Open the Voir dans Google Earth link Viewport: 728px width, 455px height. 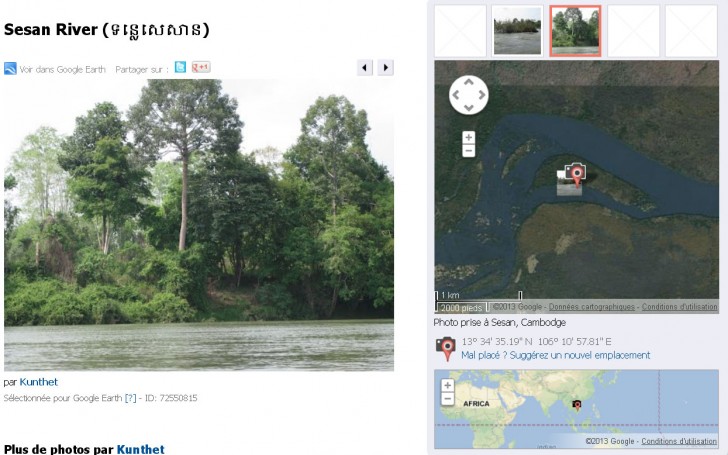coord(62,70)
